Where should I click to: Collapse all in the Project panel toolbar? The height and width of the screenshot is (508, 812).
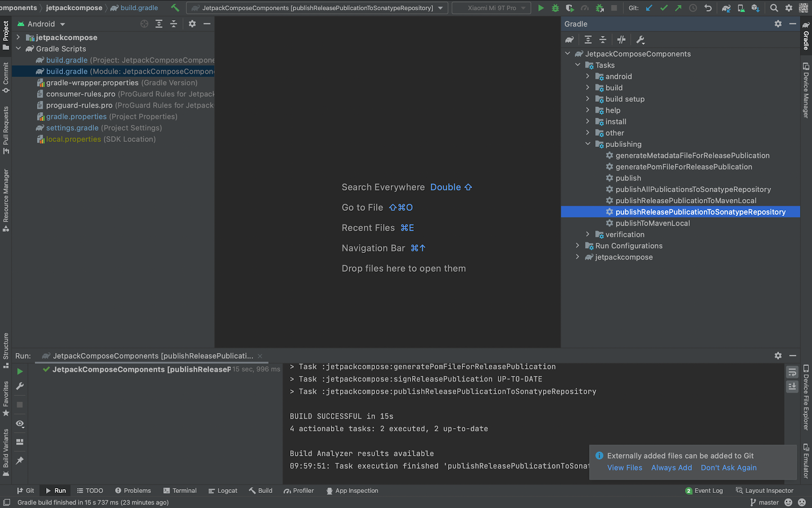[174, 24]
